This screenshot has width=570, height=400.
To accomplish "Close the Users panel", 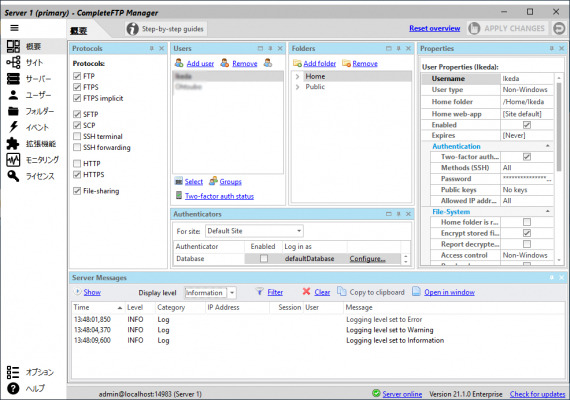I will (280, 48).
